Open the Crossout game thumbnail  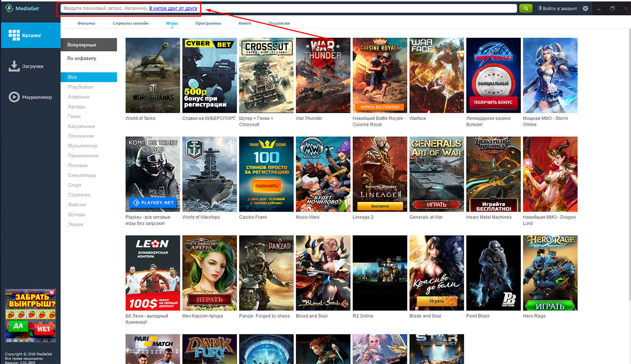tap(266, 75)
